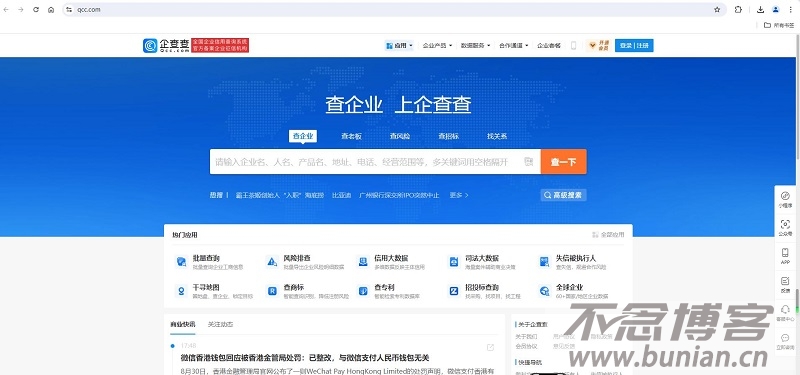This screenshot has width=800, height=375.
Task: Open the WeChat Hong Kong wallet news headline
Action: click(x=305, y=358)
